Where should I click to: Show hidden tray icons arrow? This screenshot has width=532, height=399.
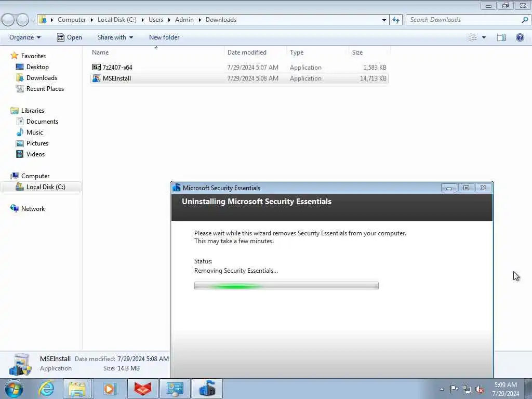(442, 390)
